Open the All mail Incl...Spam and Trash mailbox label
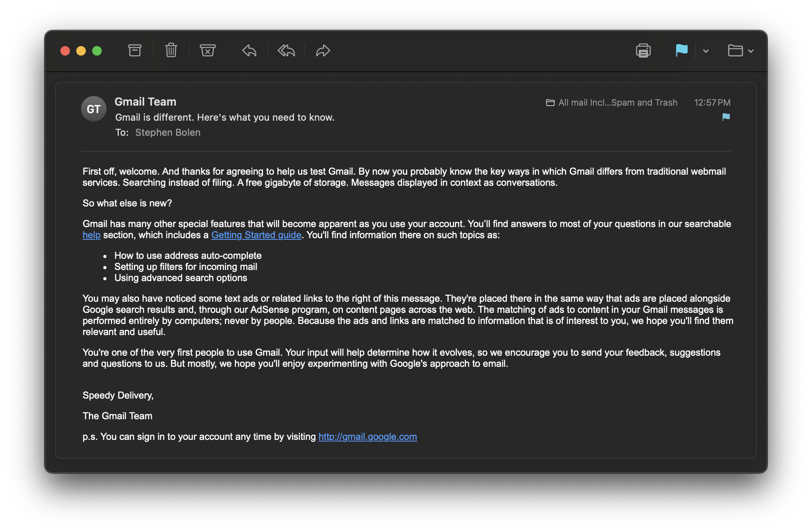The image size is (812, 532). [612, 102]
